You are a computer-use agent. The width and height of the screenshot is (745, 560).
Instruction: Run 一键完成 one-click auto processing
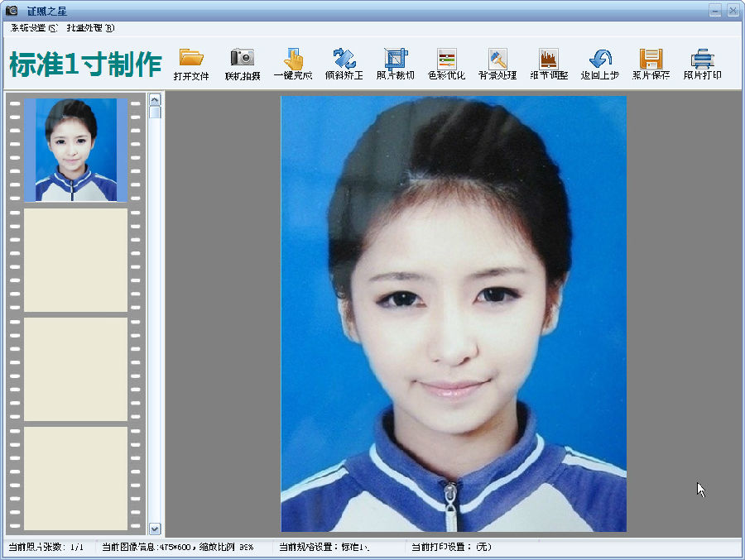[x=295, y=65]
